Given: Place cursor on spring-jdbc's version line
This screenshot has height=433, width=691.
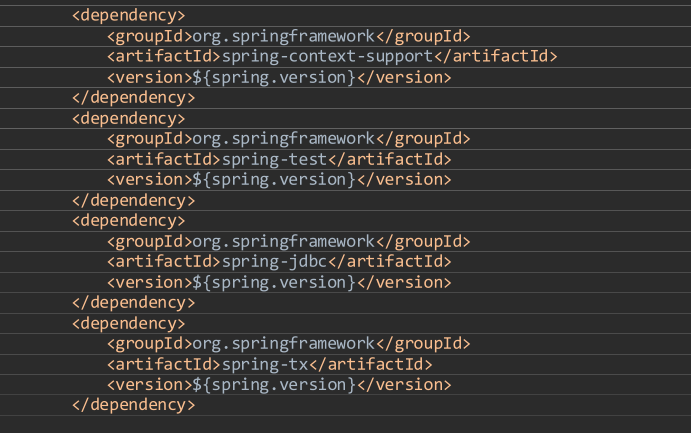Looking at the screenshot, I should point(279,282).
